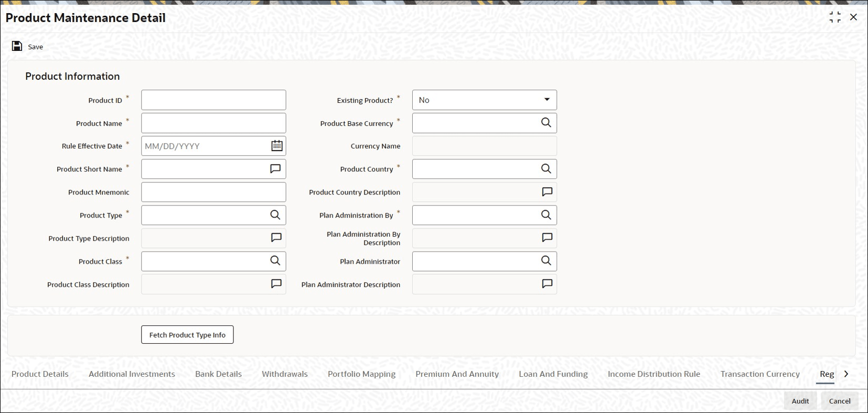Search Product Base Currency lookup magnifier
Viewport: 868px width, 413px height.
(546, 123)
